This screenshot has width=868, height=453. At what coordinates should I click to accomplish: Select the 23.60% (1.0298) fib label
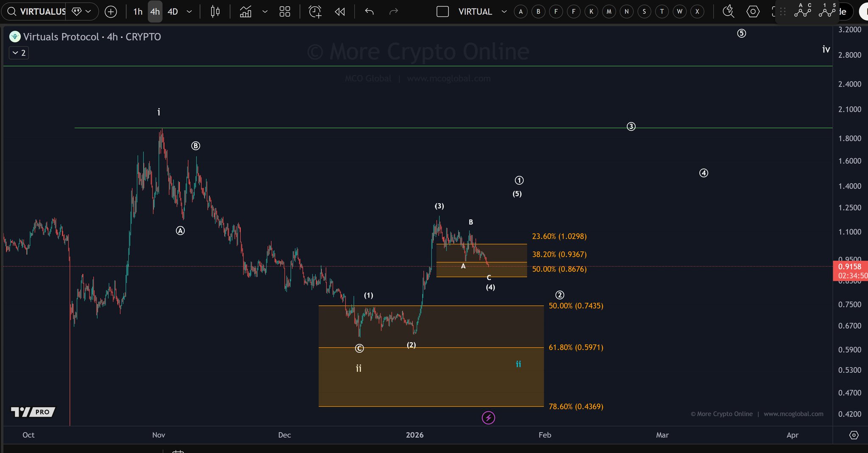click(x=559, y=236)
